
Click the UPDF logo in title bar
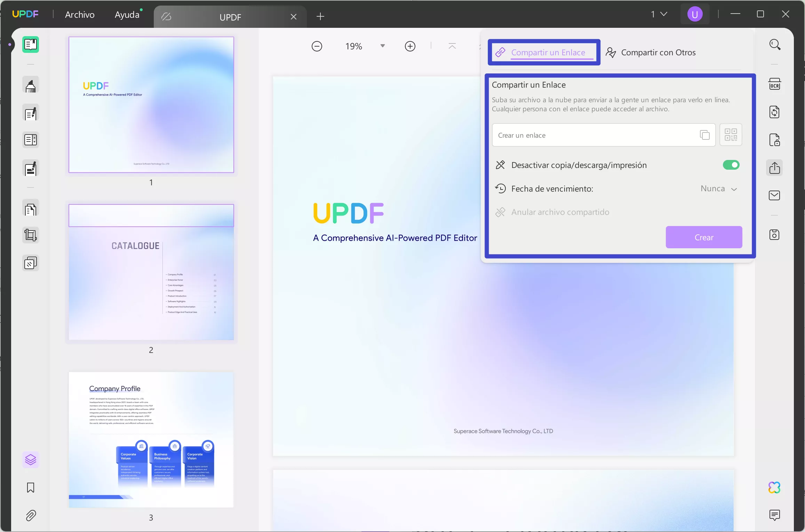coord(25,14)
